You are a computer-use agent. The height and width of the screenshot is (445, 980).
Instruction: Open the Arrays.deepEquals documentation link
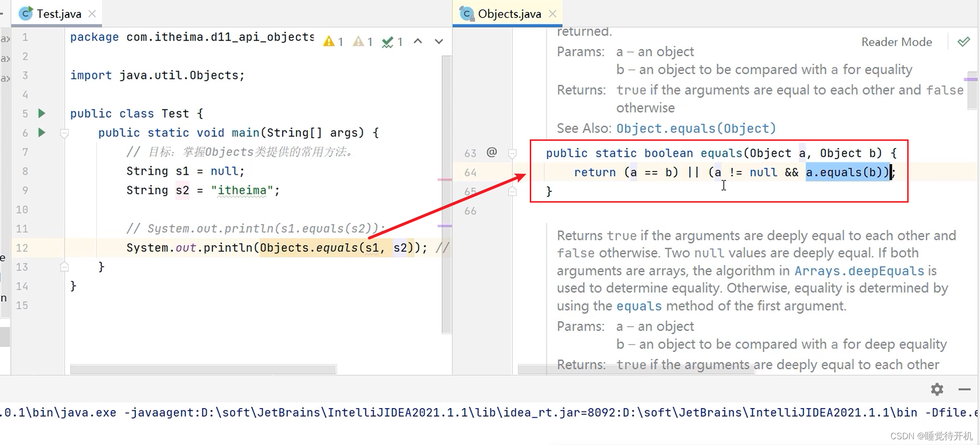click(x=859, y=271)
